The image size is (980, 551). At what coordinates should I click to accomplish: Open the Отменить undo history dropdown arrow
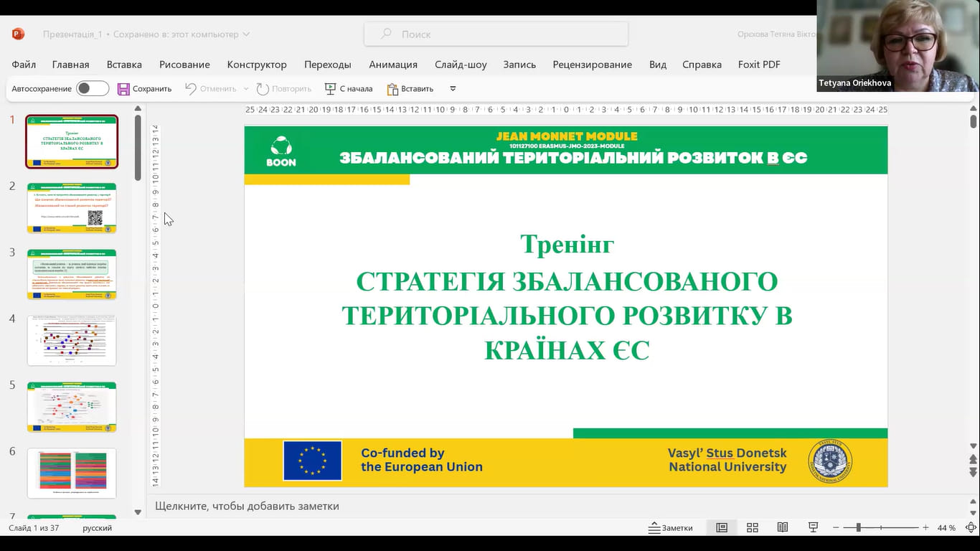[246, 89]
